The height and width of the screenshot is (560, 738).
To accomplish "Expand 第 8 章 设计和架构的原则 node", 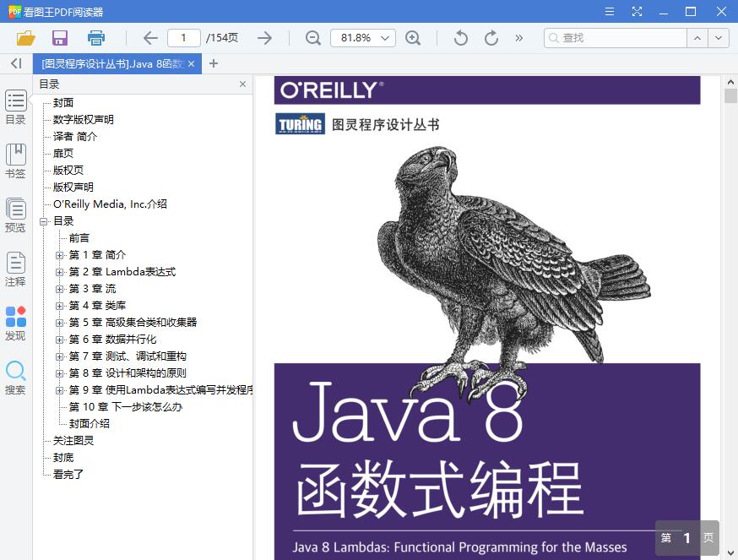I will [x=59, y=373].
